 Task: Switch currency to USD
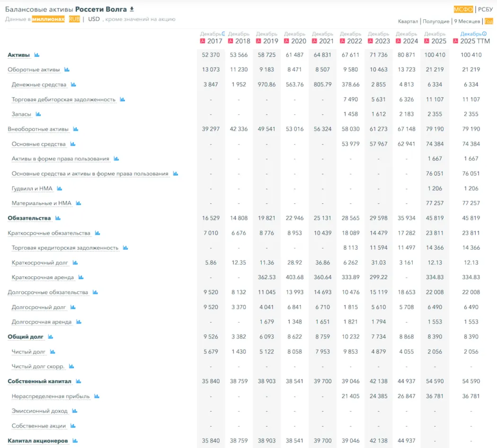[94, 19]
